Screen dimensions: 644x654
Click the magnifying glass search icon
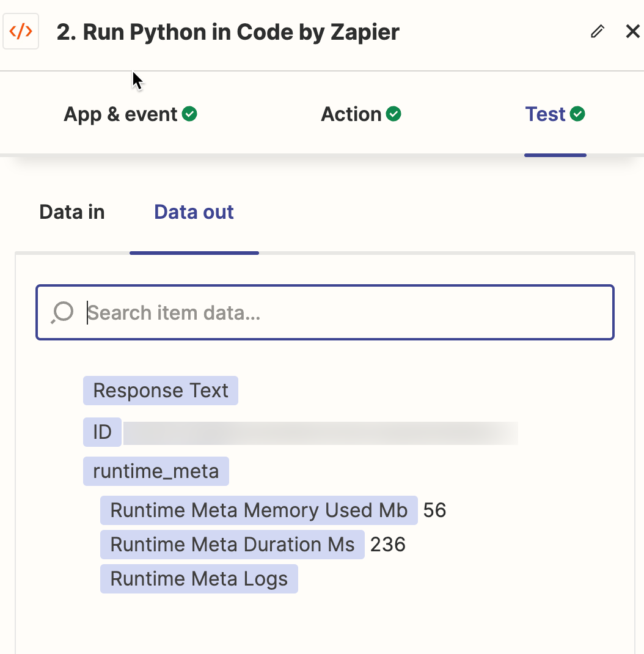click(62, 312)
